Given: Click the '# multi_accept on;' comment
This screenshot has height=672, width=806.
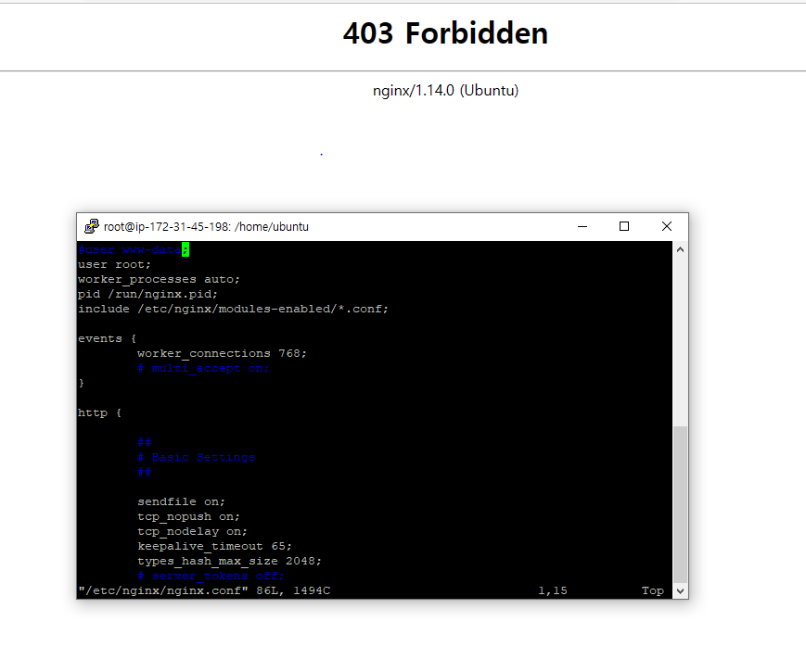Looking at the screenshot, I should pyautogui.click(x=203, y=368).
